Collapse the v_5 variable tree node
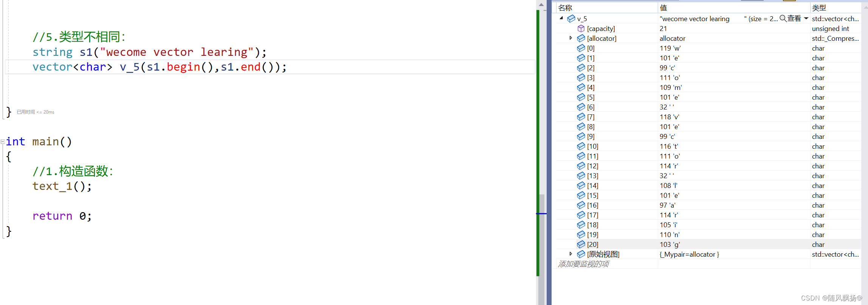 point(561,18)
